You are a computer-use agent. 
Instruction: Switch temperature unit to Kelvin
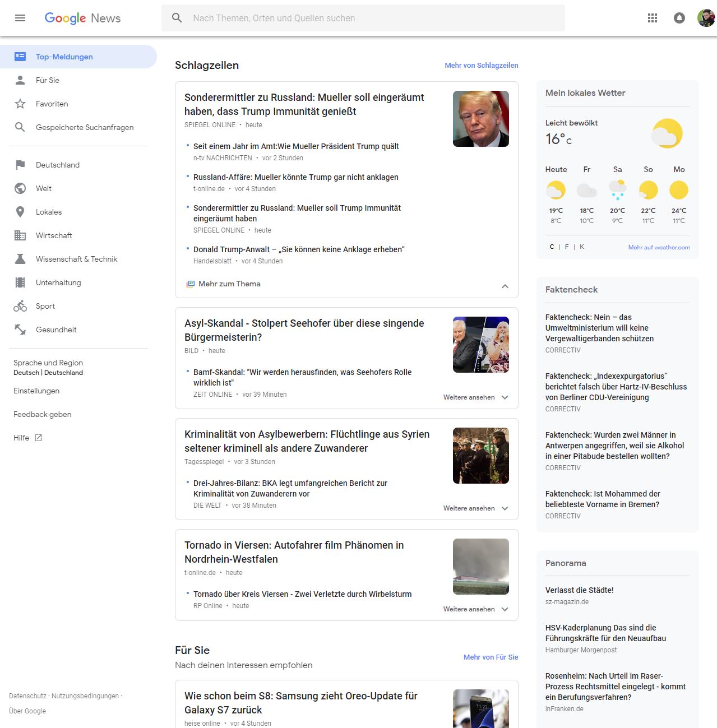tap(582, 247)
